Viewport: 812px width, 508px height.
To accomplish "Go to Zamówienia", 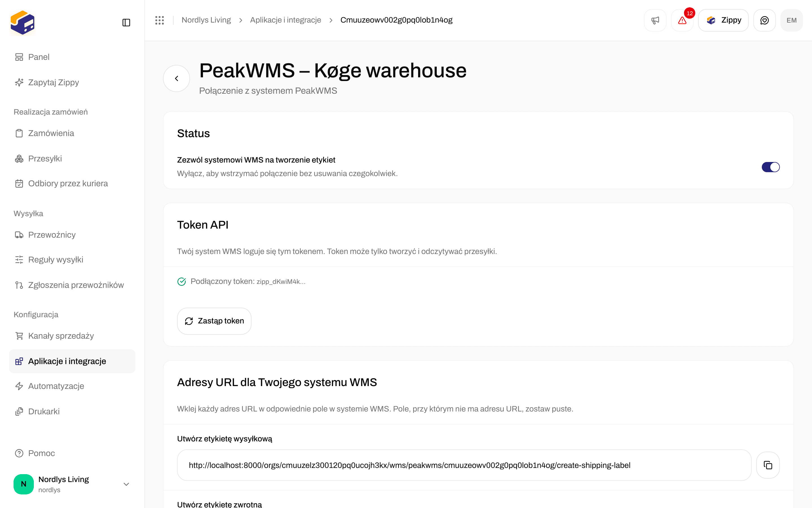I will (72, 133).
